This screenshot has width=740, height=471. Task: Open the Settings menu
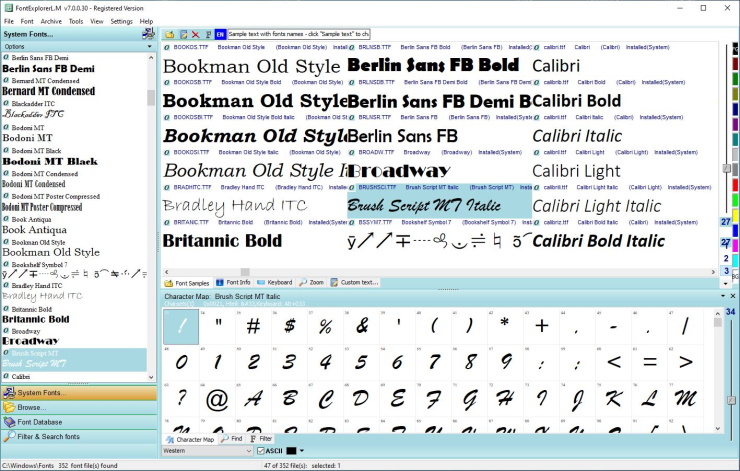pos(121,21)
